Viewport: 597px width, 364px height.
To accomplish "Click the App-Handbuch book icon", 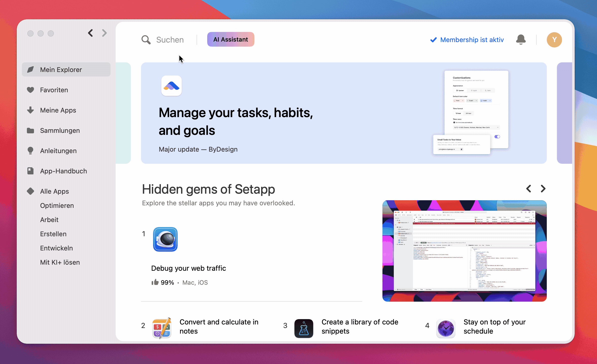I will pos(30,171).
